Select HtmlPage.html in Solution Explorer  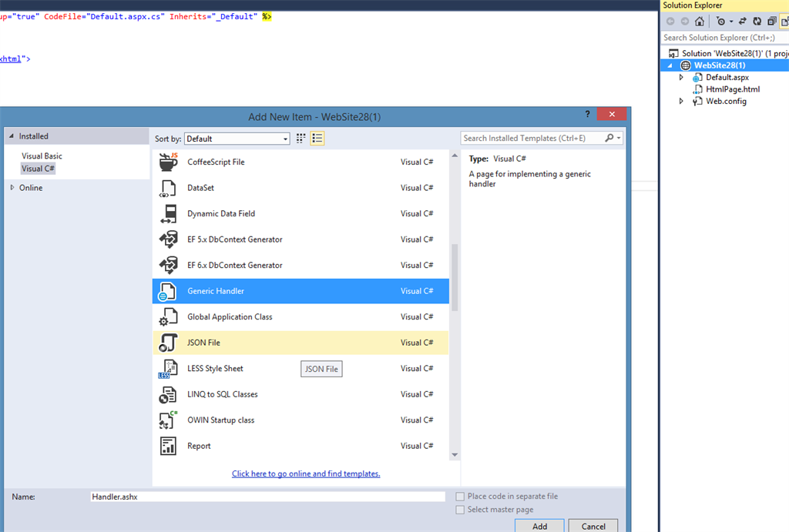pos(733,89)
